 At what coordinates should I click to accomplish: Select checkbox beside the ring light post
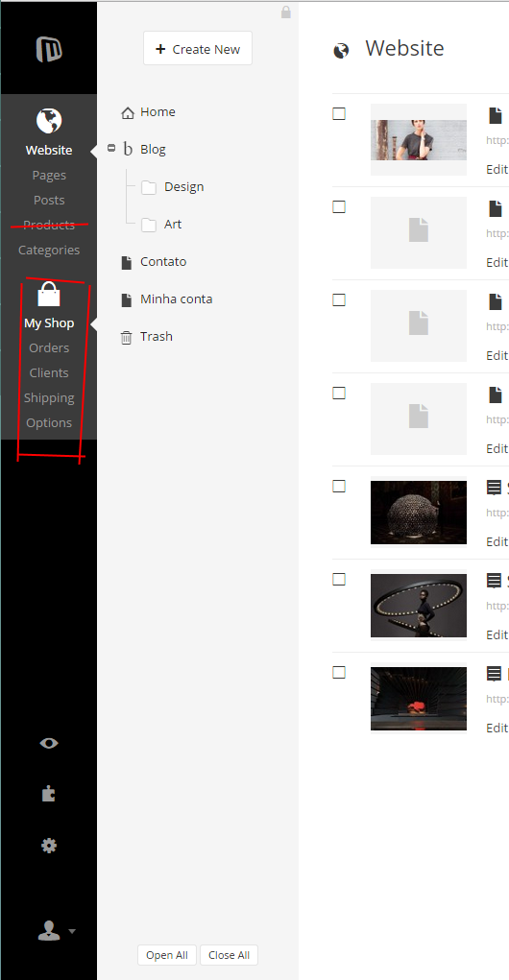point(339,580)
